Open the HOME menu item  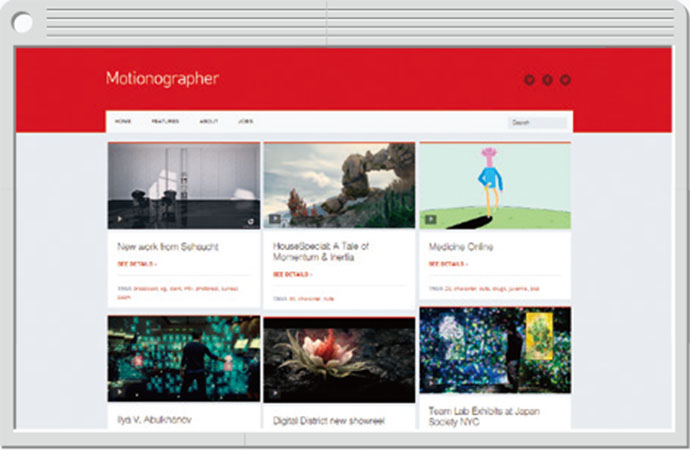click(123, 121)
